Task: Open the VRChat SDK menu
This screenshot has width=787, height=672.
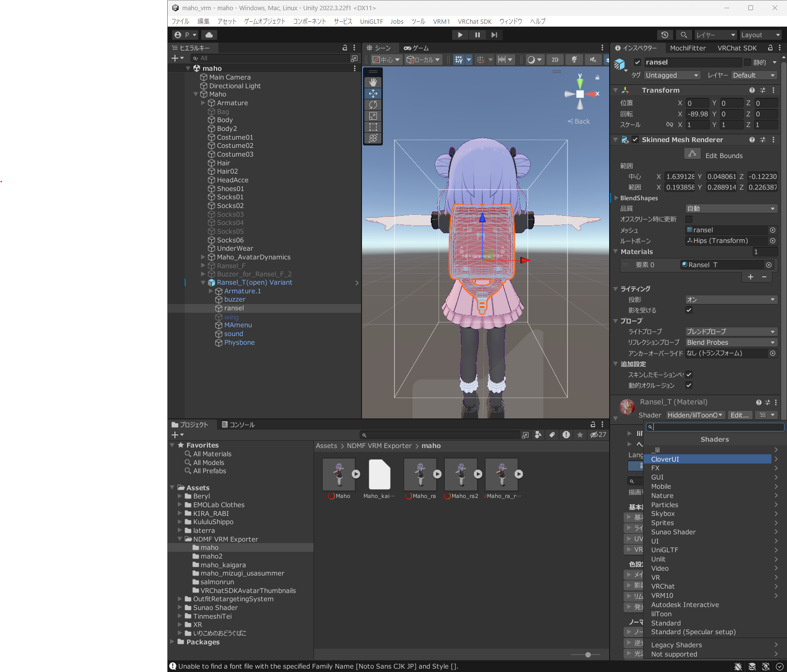Action: coord(474,21)
